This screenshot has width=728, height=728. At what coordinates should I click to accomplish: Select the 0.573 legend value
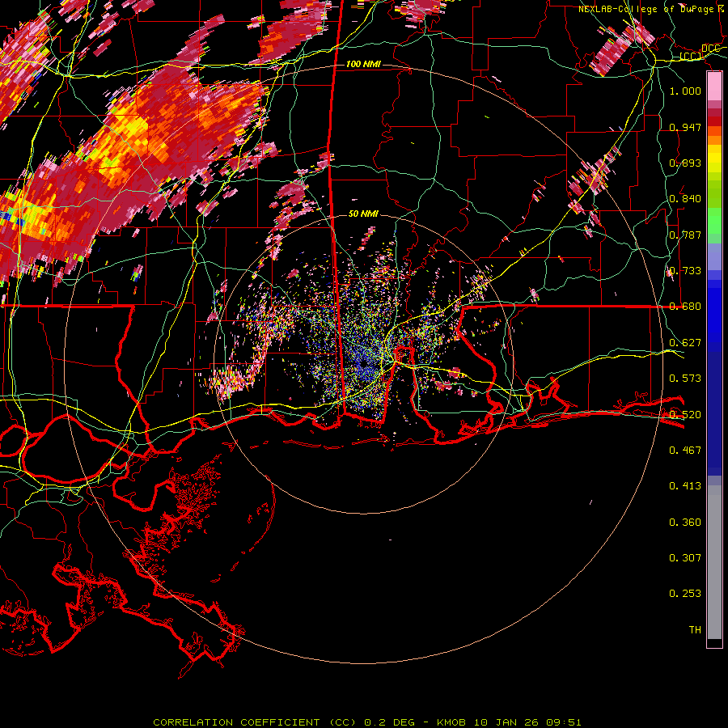[x=685, y=379]
